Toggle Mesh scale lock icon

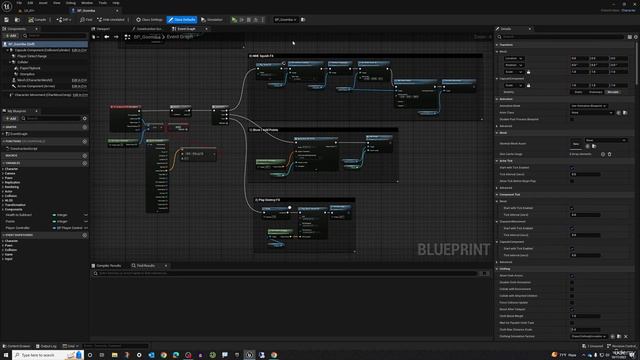[x=529, y=72]
